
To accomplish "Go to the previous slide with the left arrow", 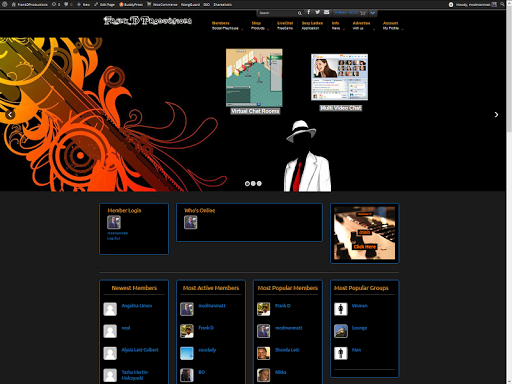I will [x=10, y=115].
